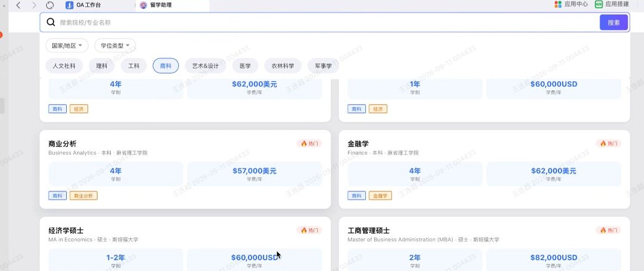Click the 经济 tag on the $60,000USD 1年 card
The image size is (644, 271).
[378, 109]
